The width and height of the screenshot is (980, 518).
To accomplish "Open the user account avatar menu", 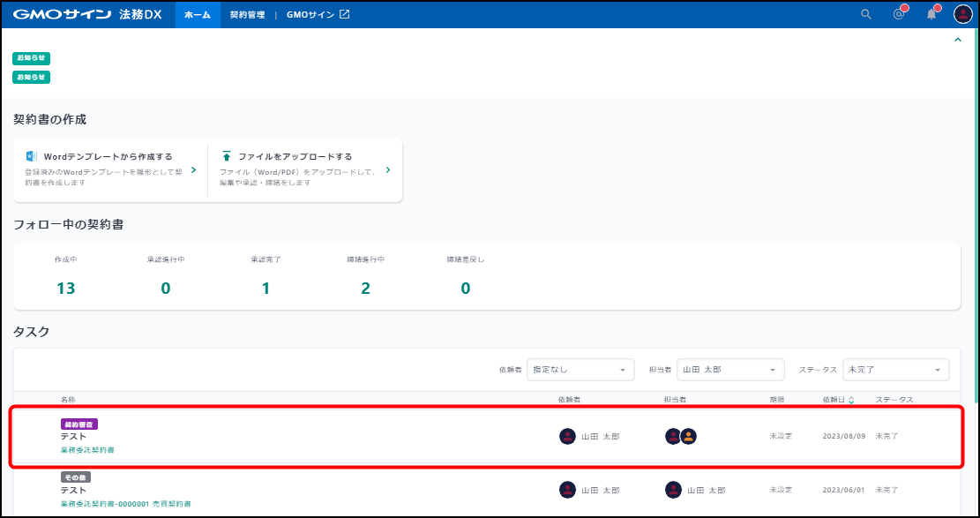I will [x=962, y=14].
